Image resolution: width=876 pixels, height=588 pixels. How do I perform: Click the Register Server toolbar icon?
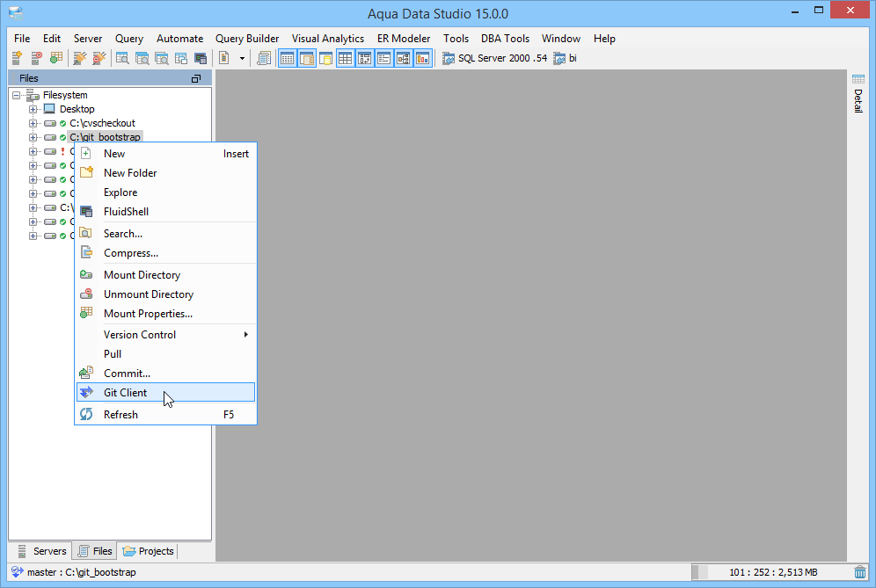click(17, 58)
